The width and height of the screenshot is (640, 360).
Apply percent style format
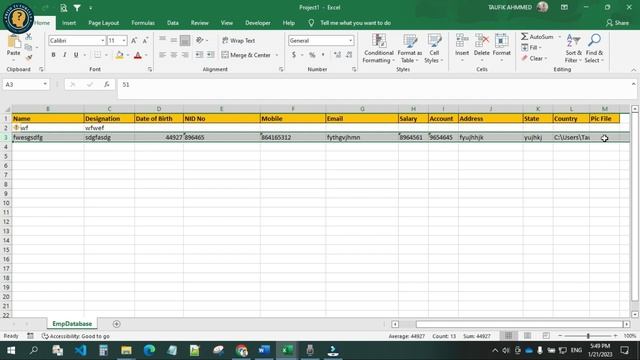(312, 55)
